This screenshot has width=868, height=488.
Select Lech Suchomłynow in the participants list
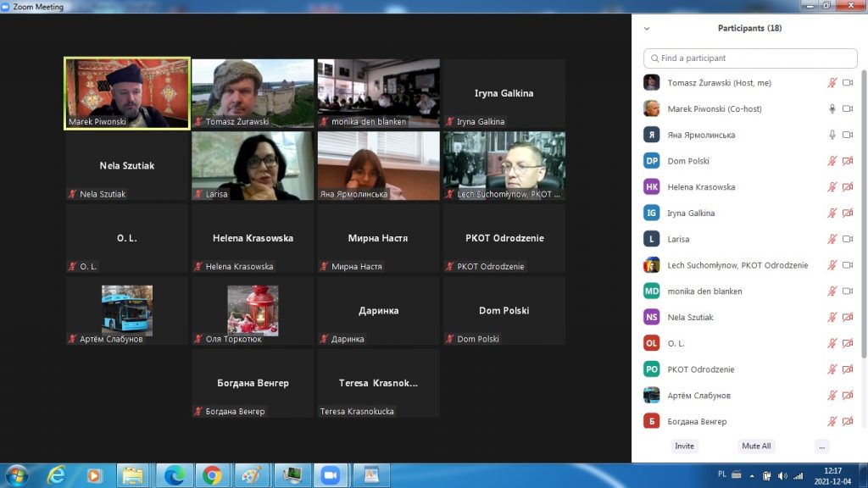[x=737, y=265]
